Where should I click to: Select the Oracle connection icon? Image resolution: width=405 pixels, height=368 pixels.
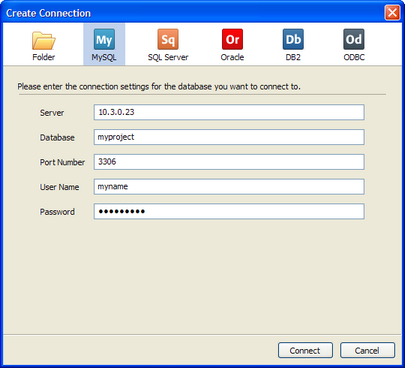click(232, 39)
